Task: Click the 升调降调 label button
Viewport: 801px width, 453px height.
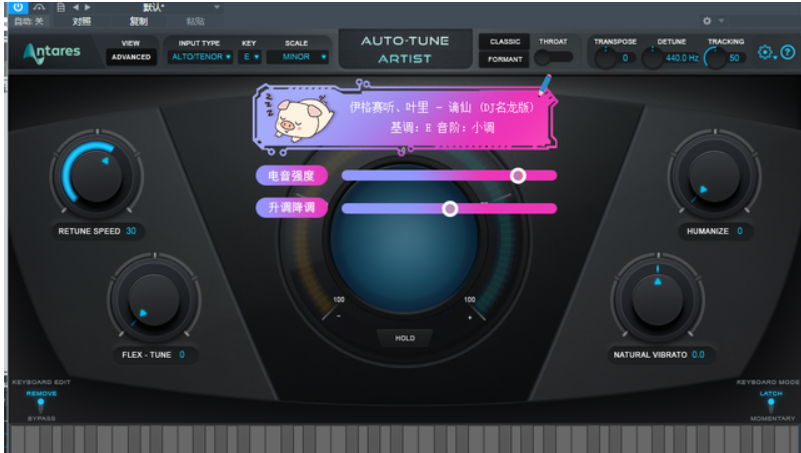Action: coord(292,207)
